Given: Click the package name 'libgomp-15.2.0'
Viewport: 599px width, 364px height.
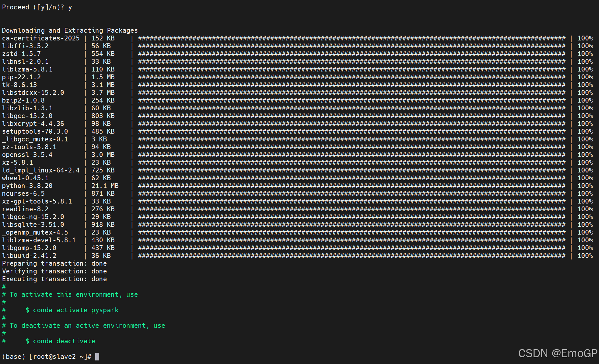Looking at the screenshot, I should 29,248.
